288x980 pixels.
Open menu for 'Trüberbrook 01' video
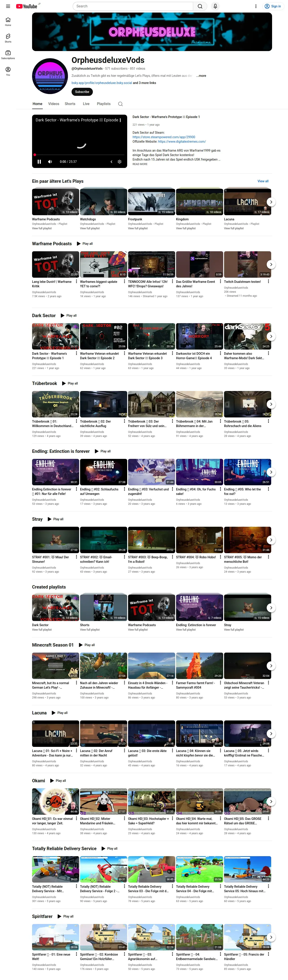pyautogui.click(x=76, y=421)
